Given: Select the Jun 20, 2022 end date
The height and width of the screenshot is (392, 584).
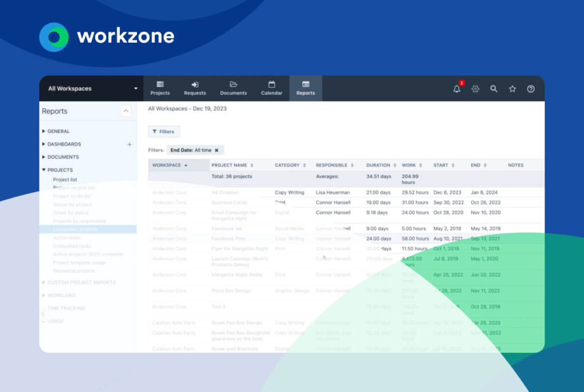Looking at the screenshot, I should click(485, 275).
